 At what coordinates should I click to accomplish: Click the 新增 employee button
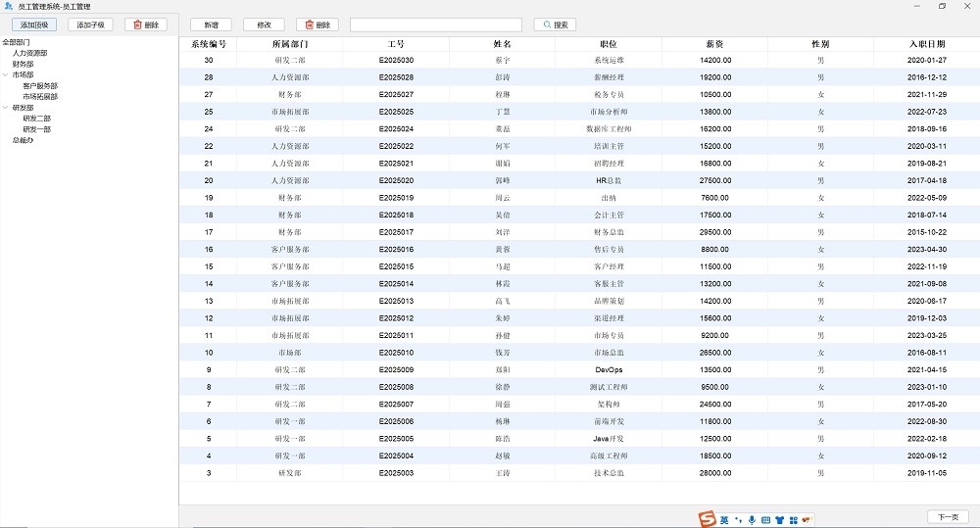[212, 25]
